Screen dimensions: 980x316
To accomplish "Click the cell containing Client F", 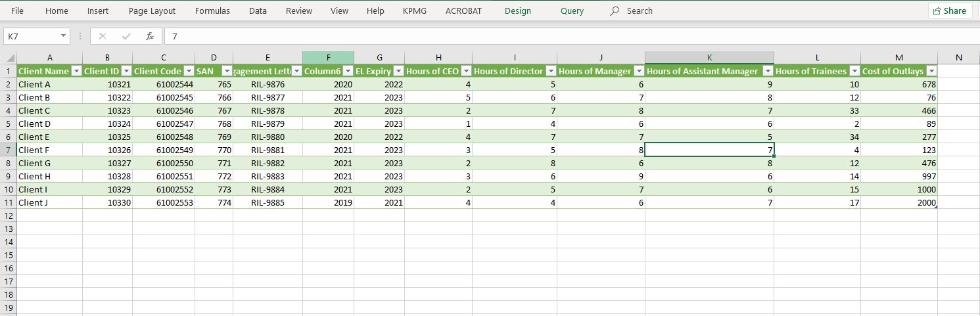I will (50, 150).
